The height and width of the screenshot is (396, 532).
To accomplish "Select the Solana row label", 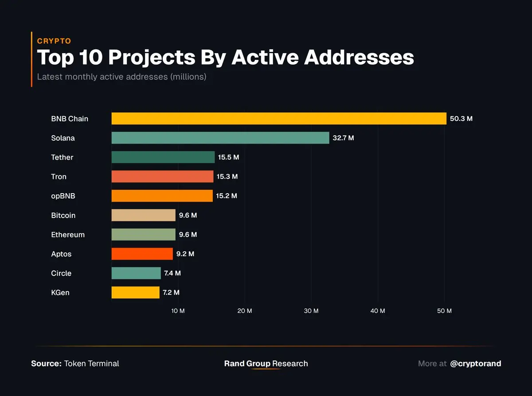I will coord(63,138).
